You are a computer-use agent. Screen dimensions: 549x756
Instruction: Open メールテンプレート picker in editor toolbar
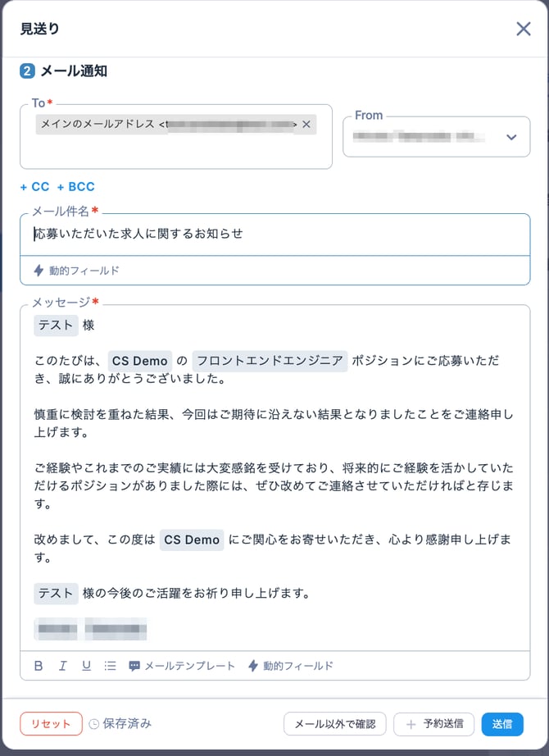[182, 666]
